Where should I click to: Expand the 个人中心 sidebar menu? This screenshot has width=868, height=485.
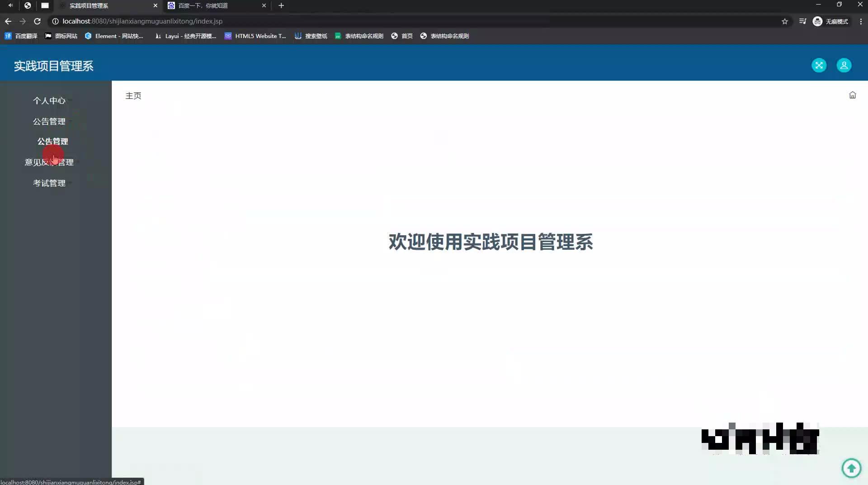click(50, 100)
